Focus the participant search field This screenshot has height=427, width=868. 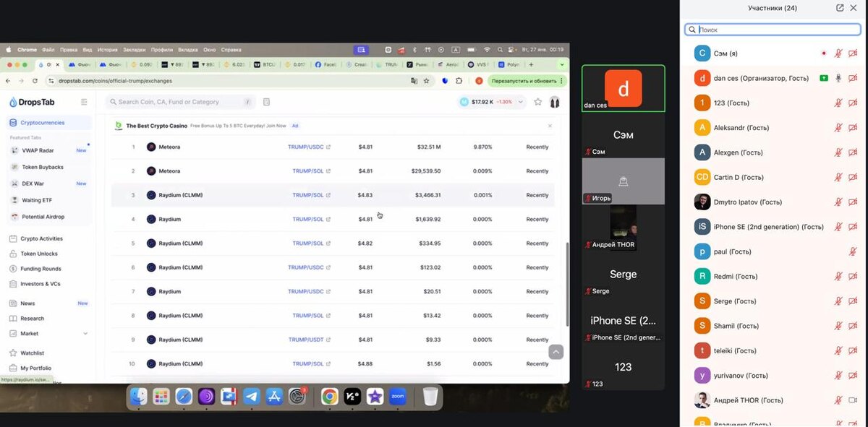pyautogui.click(x=773, y=30)
